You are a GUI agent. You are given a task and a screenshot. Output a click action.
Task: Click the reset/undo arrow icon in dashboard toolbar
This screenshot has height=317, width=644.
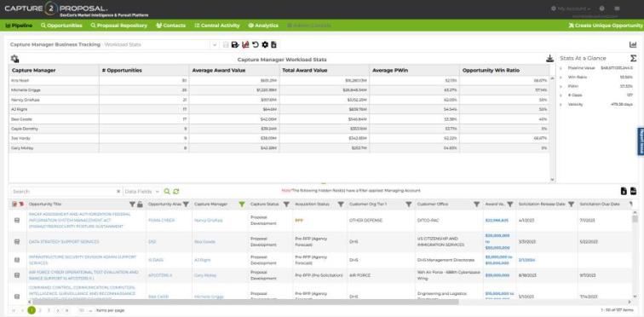pyautogui.click(x=256, y=45)
